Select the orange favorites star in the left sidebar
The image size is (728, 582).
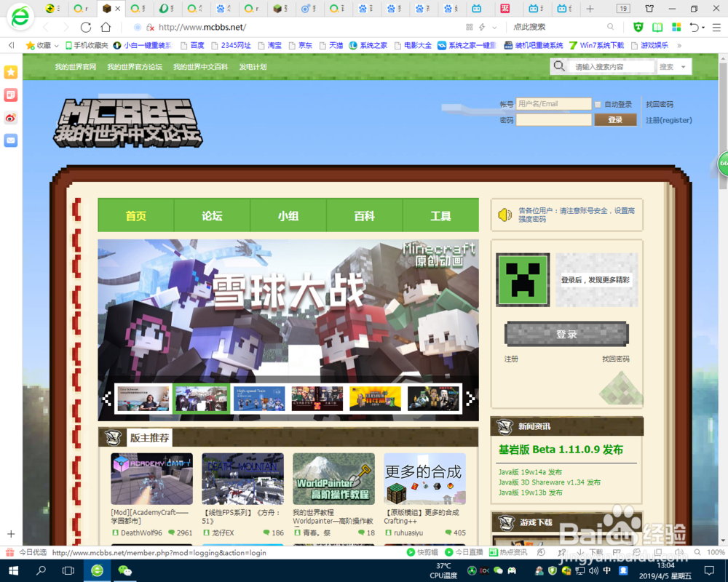pyautogui.click(x=10, y=72)
